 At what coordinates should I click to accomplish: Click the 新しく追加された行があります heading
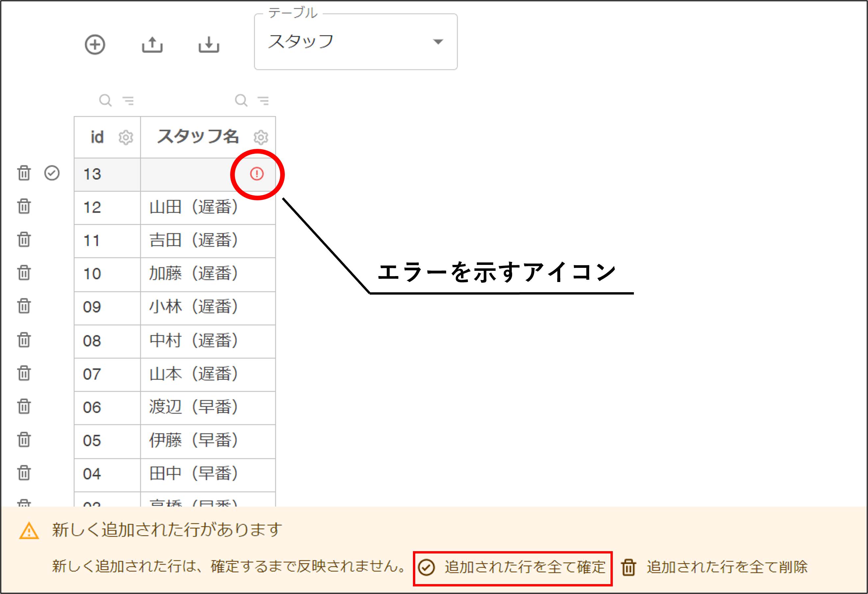167,530
